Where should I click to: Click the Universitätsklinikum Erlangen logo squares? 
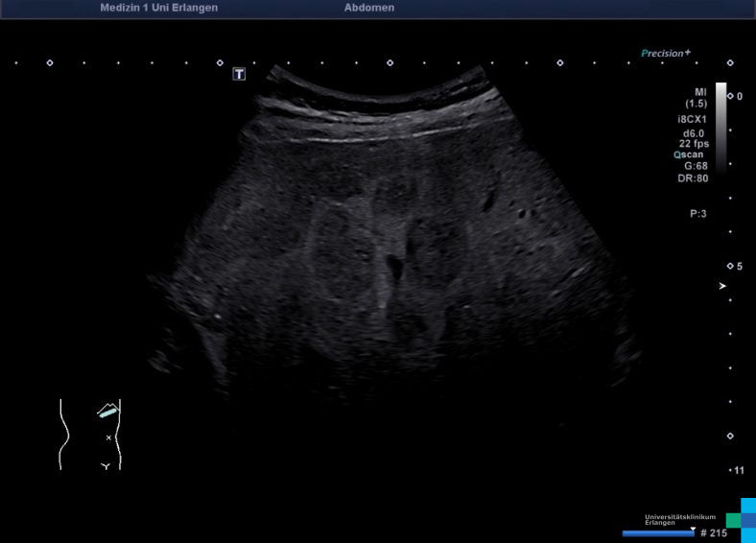tap(741, 519)
